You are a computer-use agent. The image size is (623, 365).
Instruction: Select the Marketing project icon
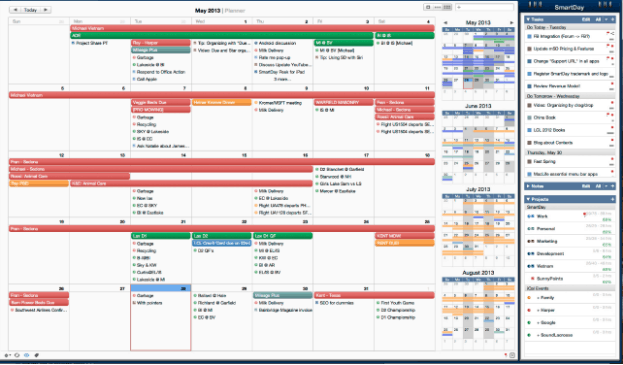tap(530, 241)
